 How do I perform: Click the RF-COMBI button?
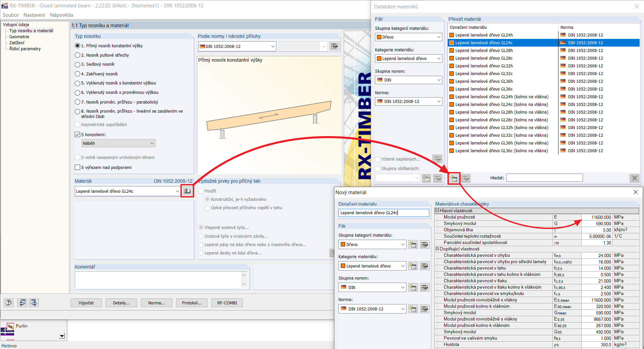coord(227,303)
